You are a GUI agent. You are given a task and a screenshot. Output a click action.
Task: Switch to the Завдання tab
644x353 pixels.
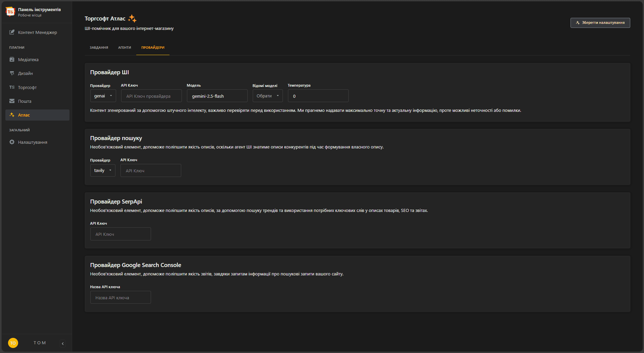click(x=99, y=48)
